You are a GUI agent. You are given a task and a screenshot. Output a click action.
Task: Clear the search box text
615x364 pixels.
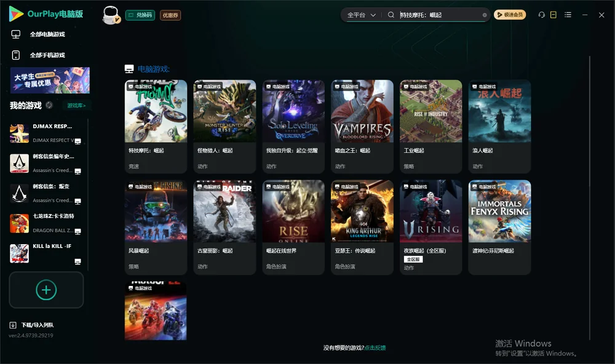click(485, 15)
